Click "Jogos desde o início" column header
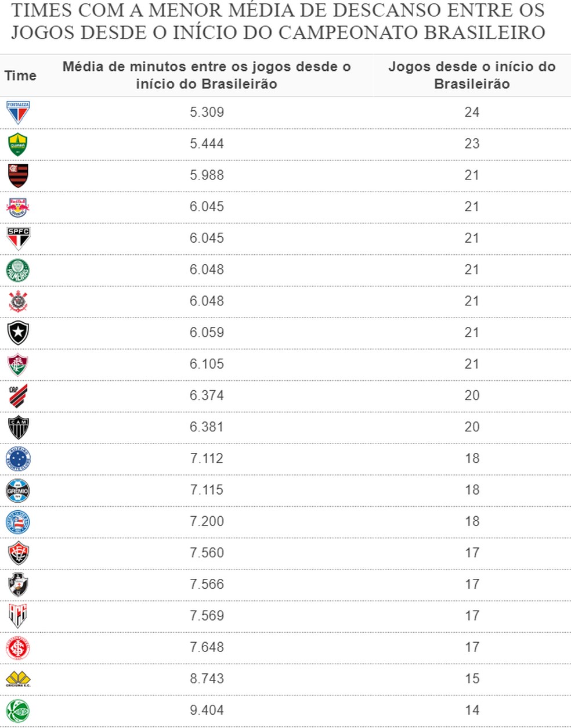This screenshot has width=571, height=728. (472, 75)
